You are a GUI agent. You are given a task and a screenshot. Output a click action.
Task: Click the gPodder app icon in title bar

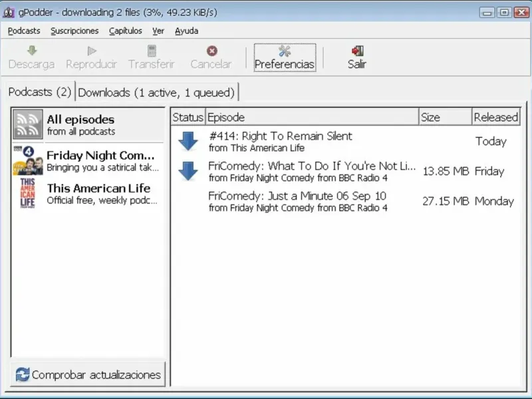[9, 13]
